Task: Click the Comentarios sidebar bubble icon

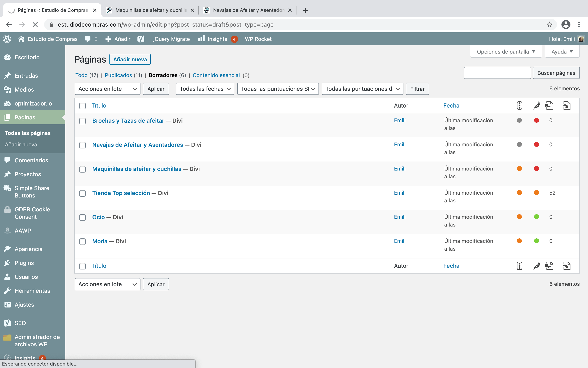Action: (7, 160)
